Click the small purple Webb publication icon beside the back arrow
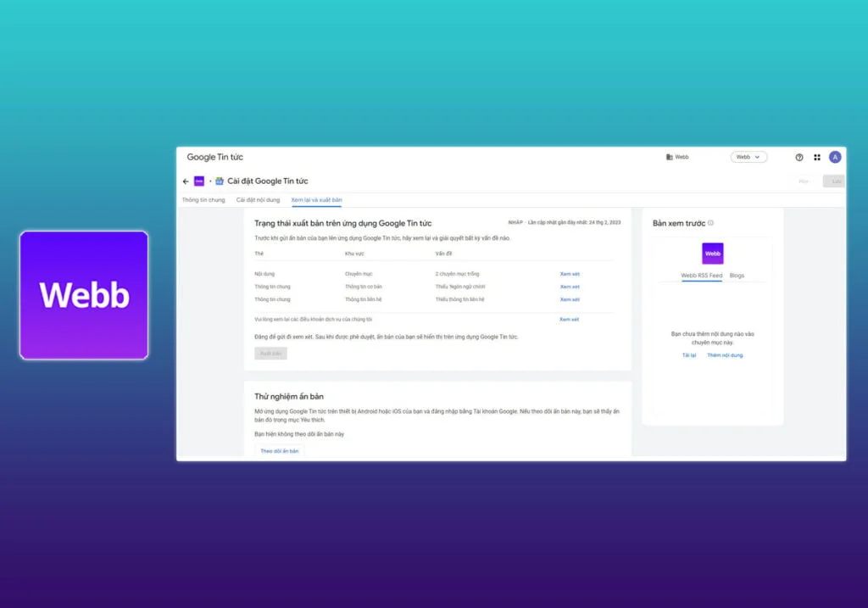 pyautogui.click(x=199, y=181)
